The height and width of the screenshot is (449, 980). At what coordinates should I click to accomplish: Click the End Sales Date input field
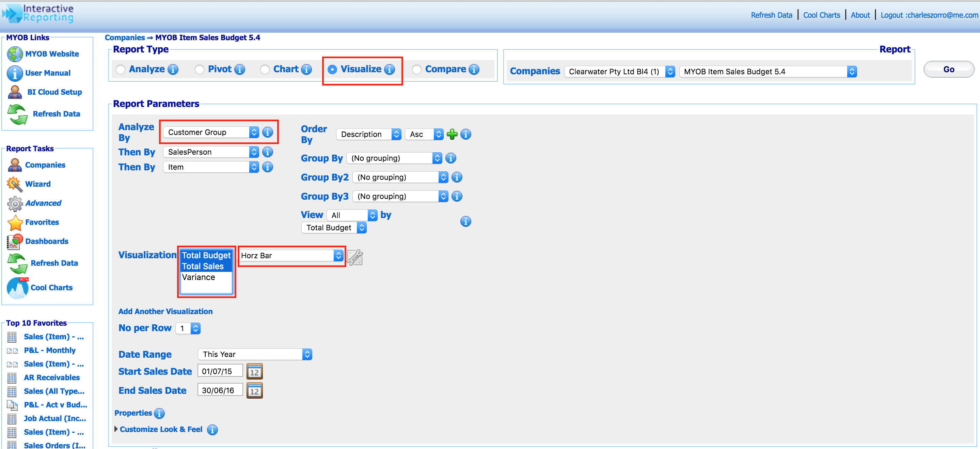tap(220, 390)
